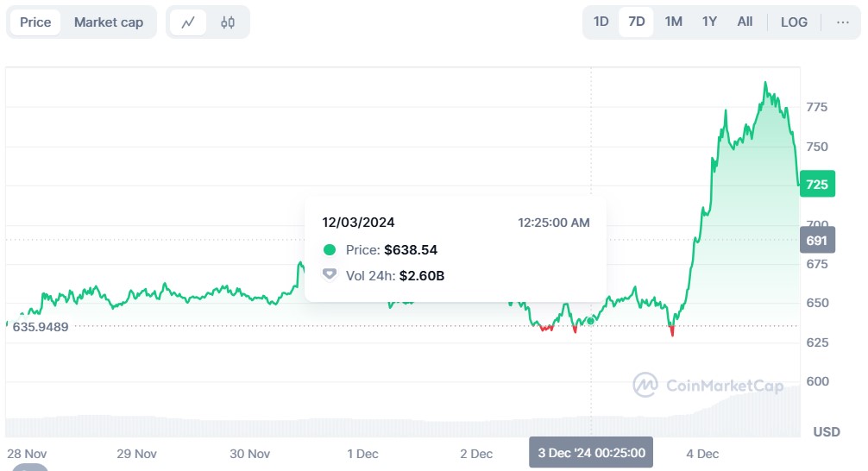Image resolution: width=868 pixels, height=471 pixels.
Task: Click the green 725 current price tag
Action: click(816, 185)
